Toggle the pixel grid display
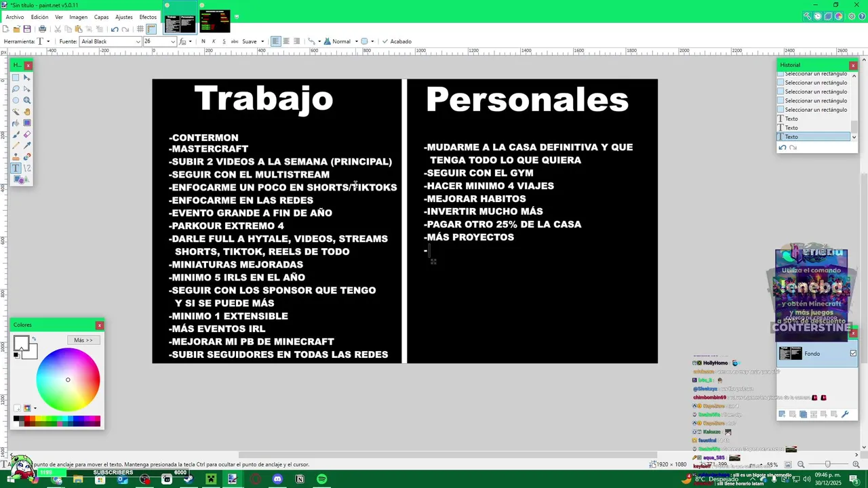 (140, 29)
